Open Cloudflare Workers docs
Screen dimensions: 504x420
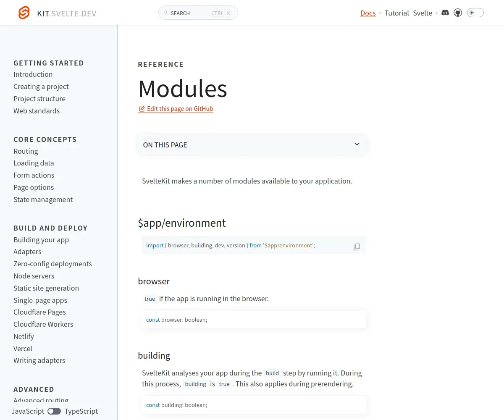click(x=43, y=324)
